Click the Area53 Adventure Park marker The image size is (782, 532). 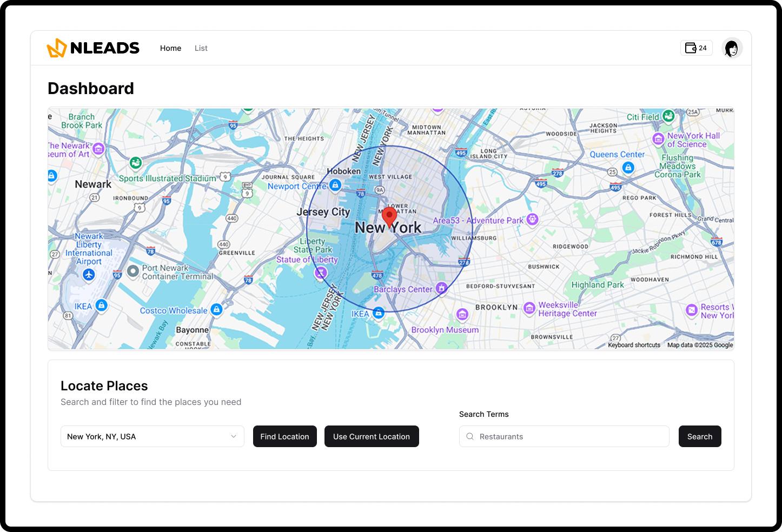[x=532, y=220]
